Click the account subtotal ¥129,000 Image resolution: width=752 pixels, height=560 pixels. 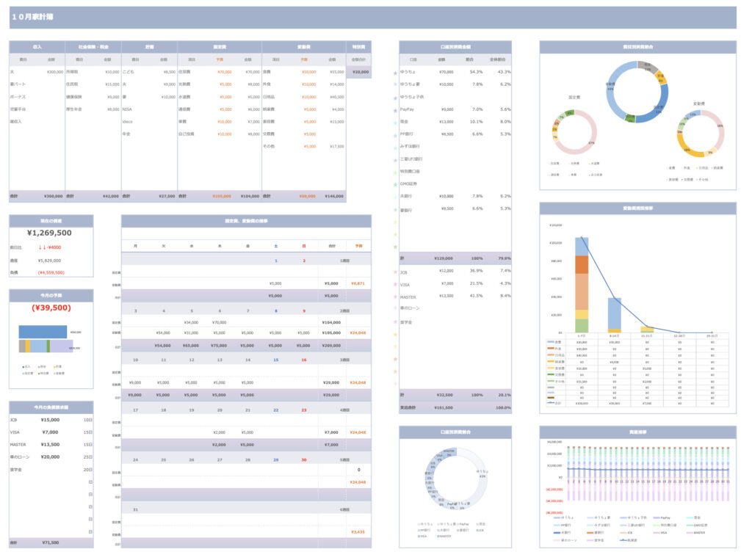tap(444, 258)
